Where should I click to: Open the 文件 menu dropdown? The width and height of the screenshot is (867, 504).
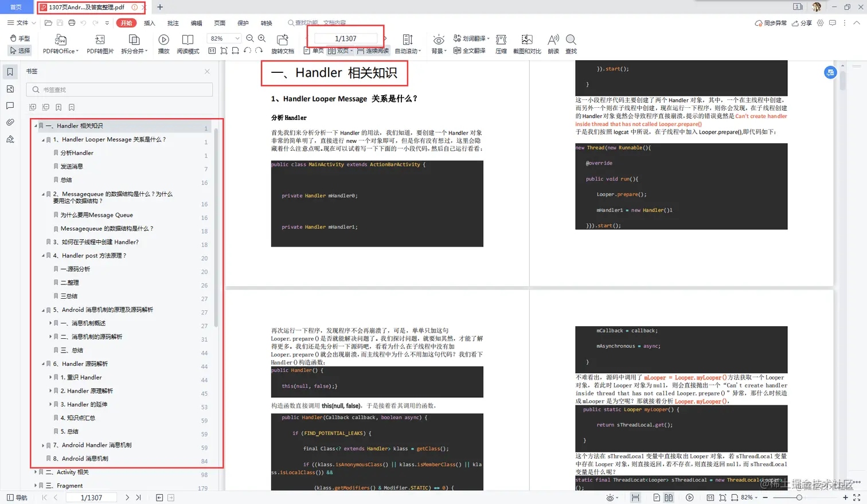coord(22,23)
